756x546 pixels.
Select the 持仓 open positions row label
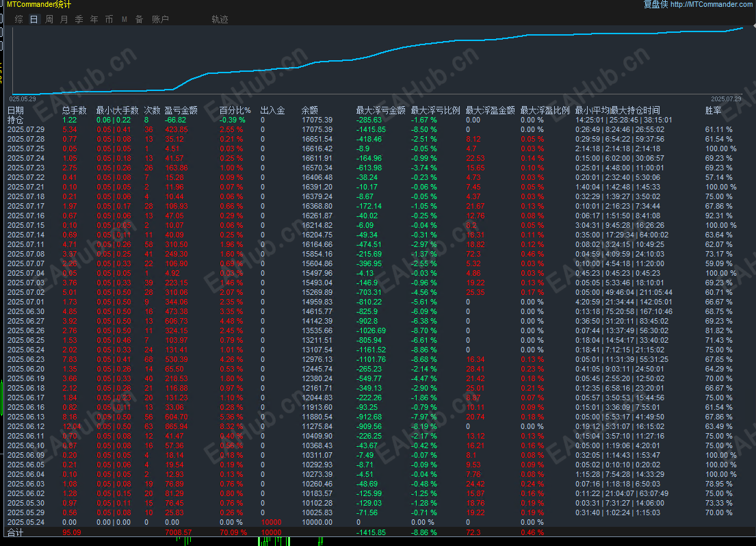click(16, 120)
